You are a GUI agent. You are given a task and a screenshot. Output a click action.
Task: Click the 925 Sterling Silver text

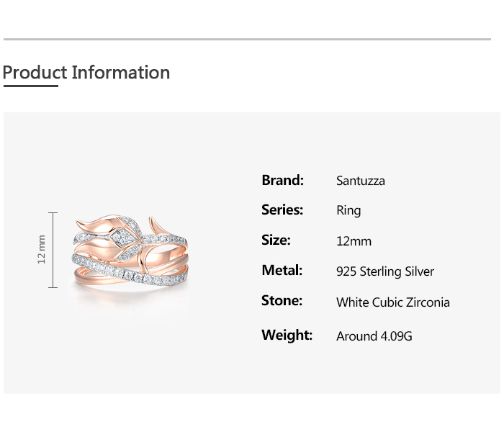[x=385, y=271]
